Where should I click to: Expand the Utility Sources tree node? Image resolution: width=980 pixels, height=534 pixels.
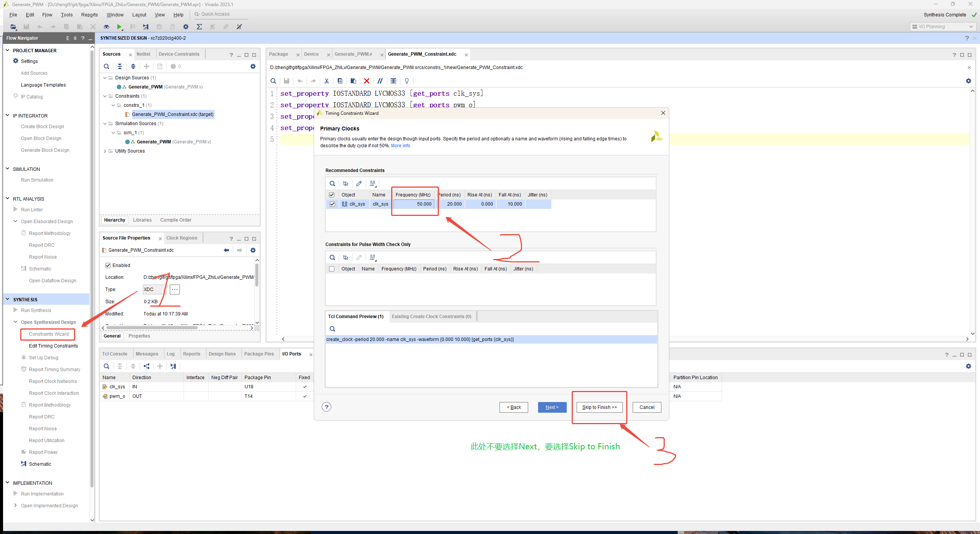tap(105, 151)
